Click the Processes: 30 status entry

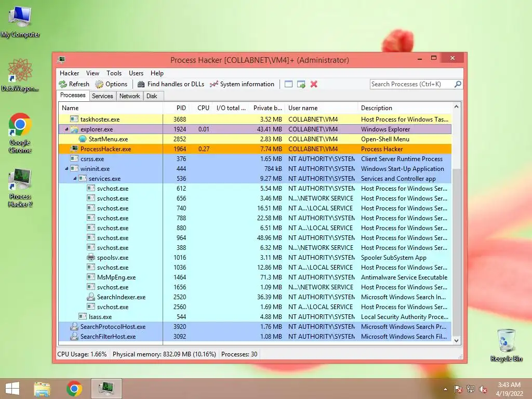239,354
